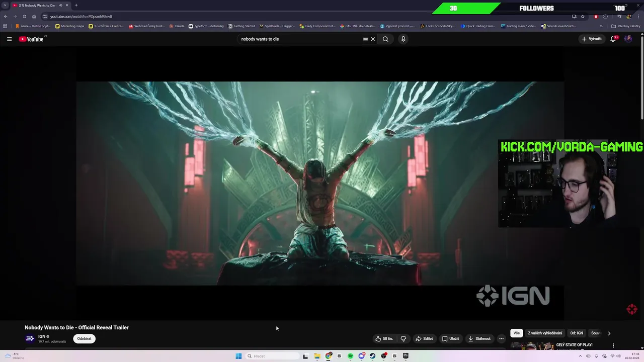The height and width of the screenshot is (362, 644).
Task: Open File Explorer from taskbar
Action: [x=317, y=356]
